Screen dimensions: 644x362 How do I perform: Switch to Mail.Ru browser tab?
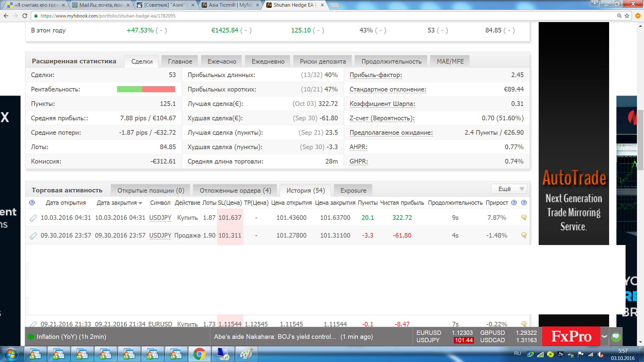coord(101,5)
